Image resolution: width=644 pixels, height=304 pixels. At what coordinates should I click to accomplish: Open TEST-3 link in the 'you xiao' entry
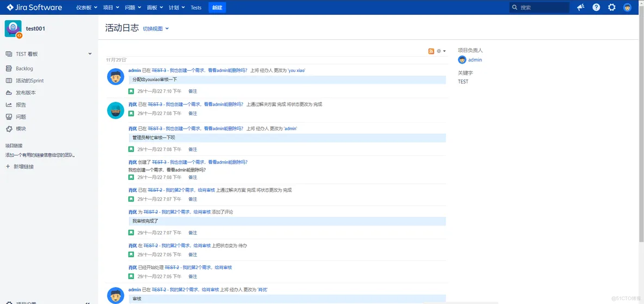159,71
